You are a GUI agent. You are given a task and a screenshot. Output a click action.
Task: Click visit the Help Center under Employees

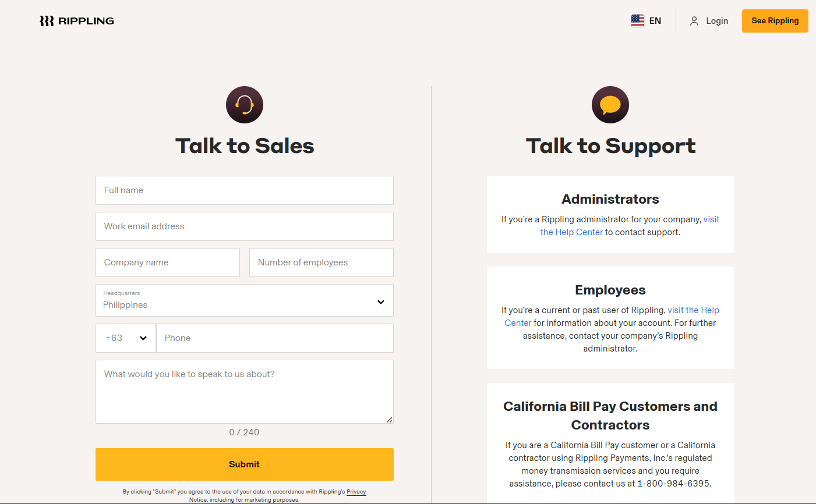[693, 310]
